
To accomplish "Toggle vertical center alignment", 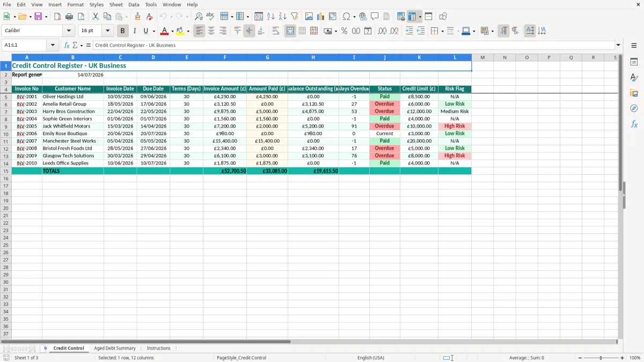I will pyautogui.click(x=249, y=31).
